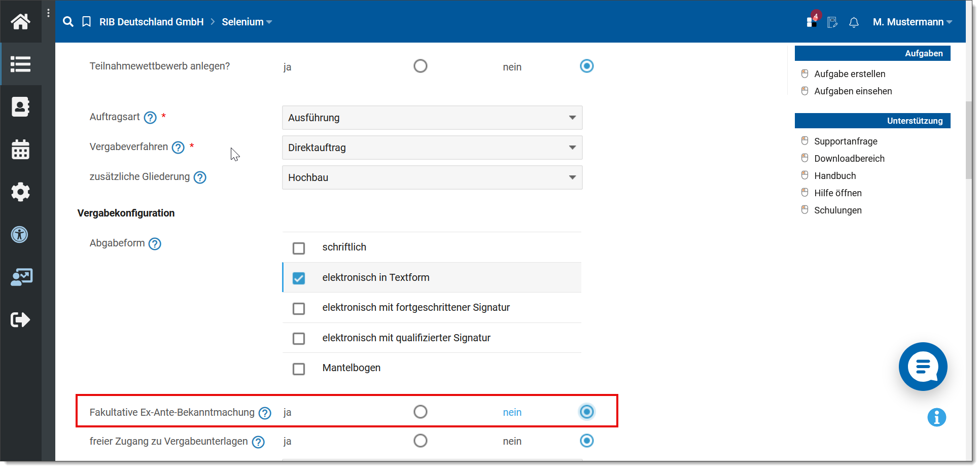Open the home icon in sidebar
Screen dimensions: 980x469
[20, 21]
